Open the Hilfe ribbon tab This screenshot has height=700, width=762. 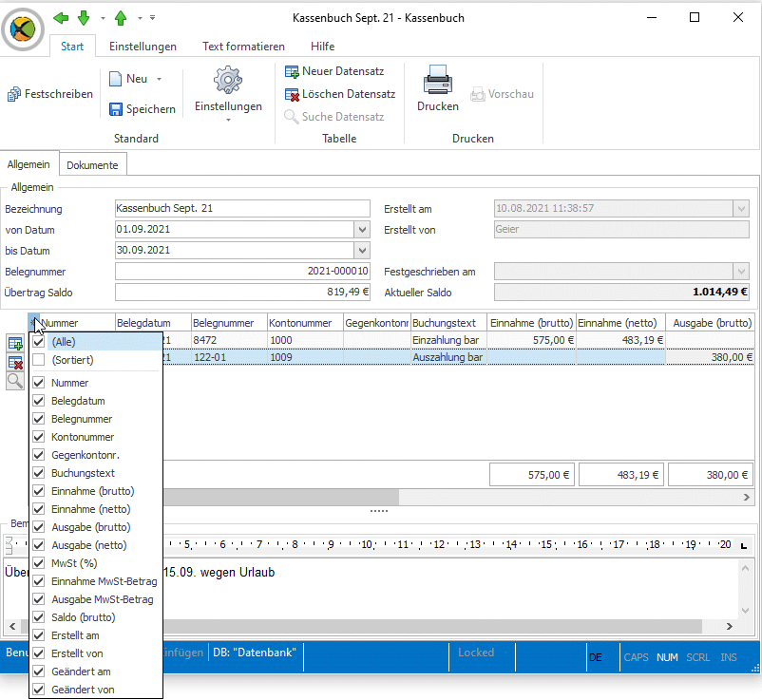pos(323,47)
